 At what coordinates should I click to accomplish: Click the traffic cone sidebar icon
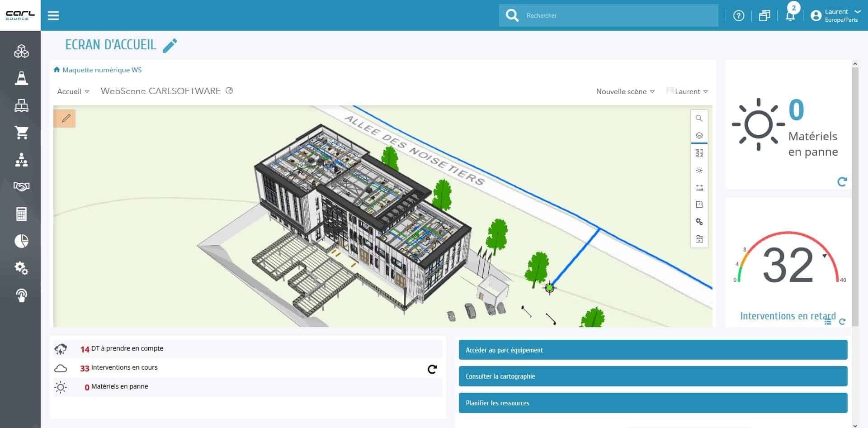pos(21,78)
